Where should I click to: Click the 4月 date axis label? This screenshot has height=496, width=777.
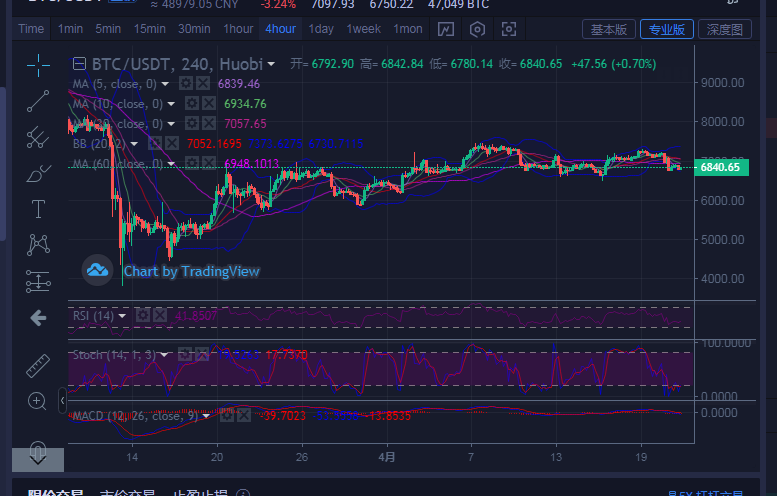(x=387, y=457)
